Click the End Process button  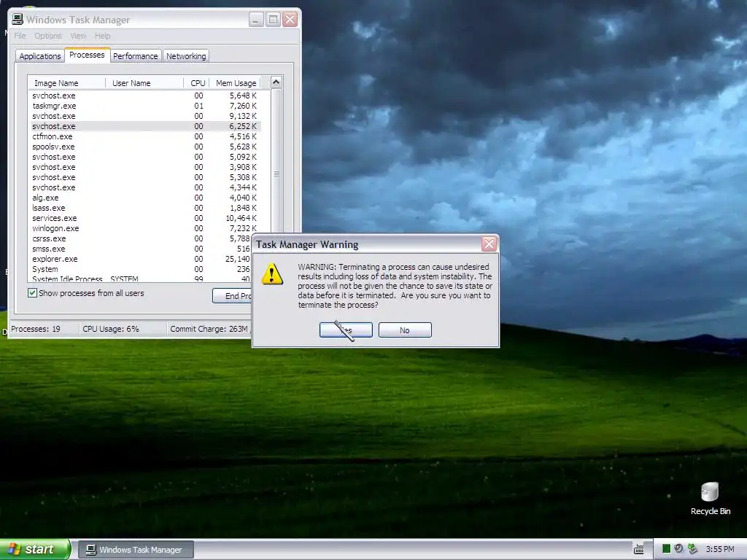(x=233, y=296)
